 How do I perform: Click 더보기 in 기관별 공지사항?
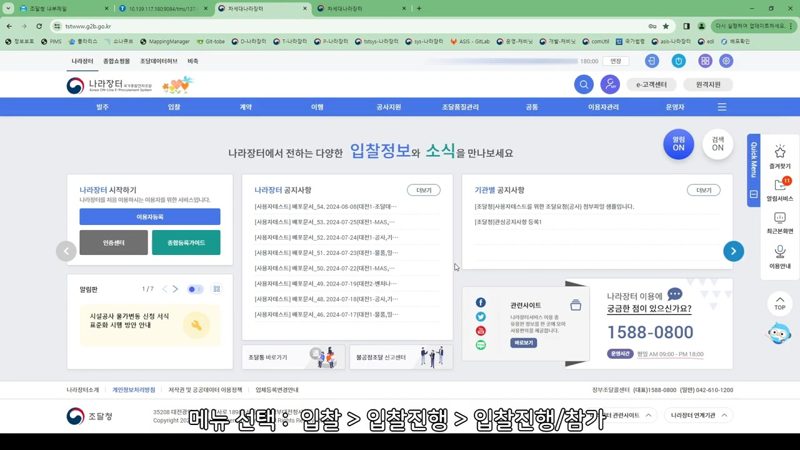pos(704,190)
